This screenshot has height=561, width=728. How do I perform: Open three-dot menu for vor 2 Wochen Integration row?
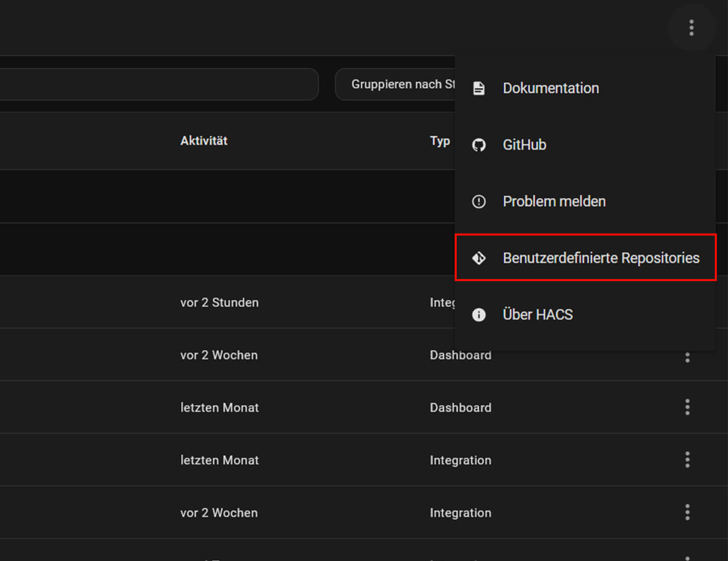pyautogui.click(x=687, y=512)
